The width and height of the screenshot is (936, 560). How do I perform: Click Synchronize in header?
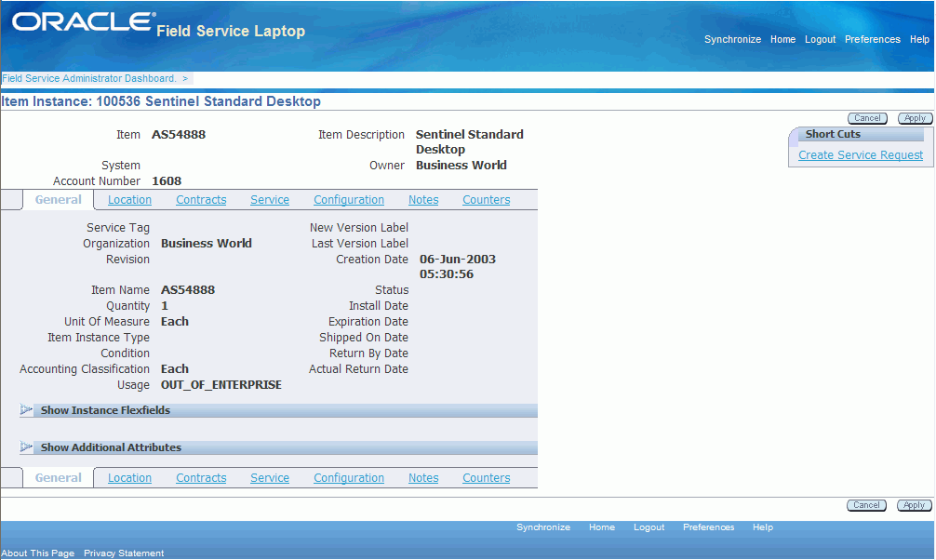pyautogui.click(x=732, y=39)
